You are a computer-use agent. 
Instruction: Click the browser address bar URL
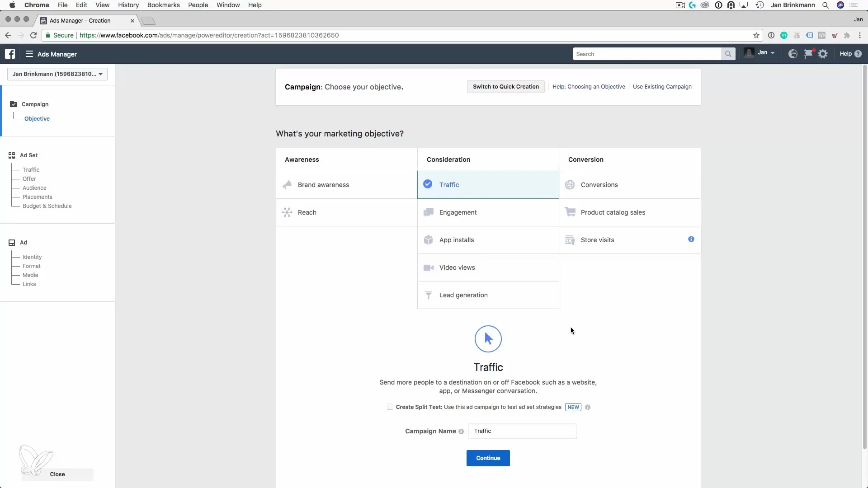click(209, 35)
